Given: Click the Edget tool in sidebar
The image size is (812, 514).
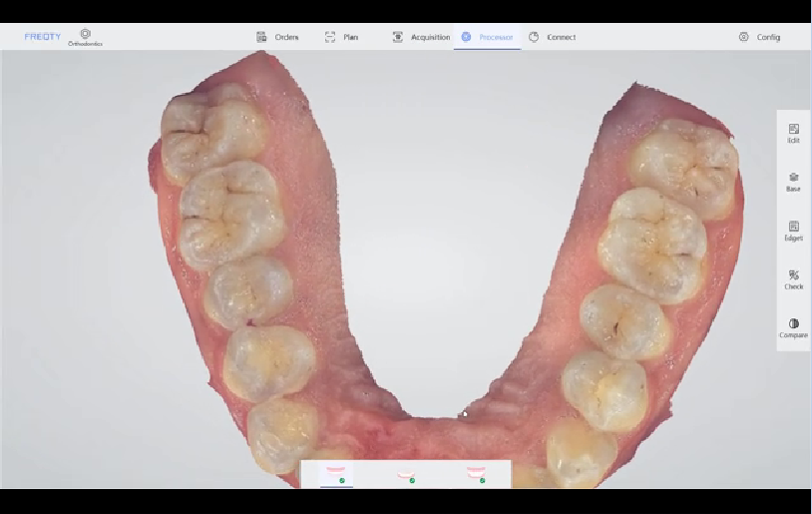Looking at the screenshot, I should pos(793,231).
